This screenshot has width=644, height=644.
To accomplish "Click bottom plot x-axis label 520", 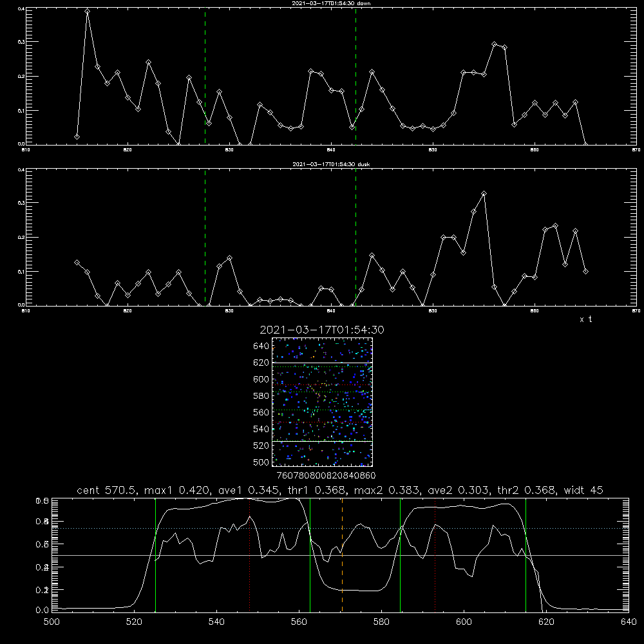I will (x=134, y=622).
